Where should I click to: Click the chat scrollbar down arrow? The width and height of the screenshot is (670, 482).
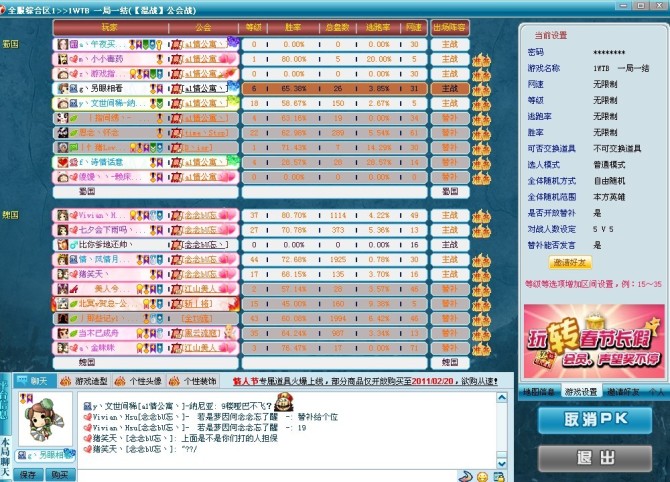(x=502, y=463)
